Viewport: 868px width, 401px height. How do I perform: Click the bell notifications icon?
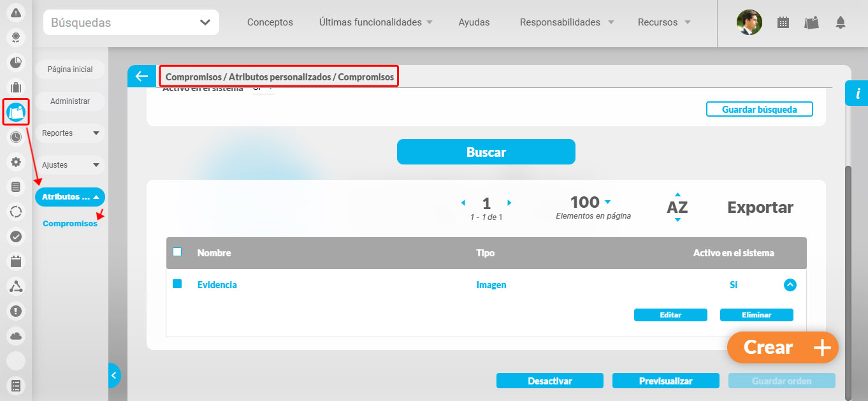coord(841,22)
